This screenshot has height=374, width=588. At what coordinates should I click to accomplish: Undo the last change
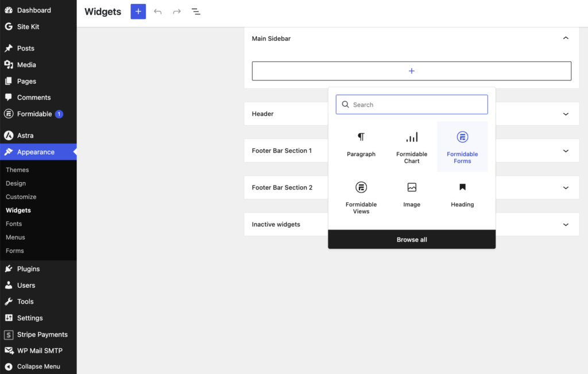click(x=157, y=11)
